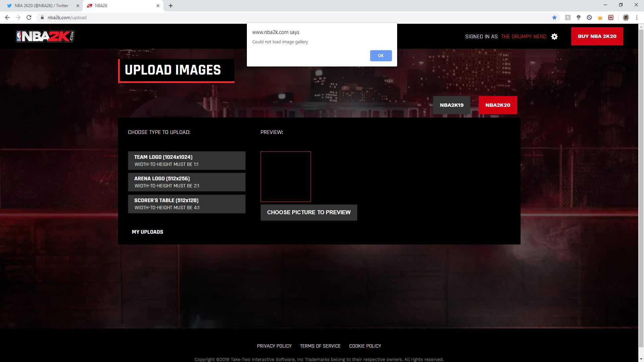Open My Uploads

[148, 232]
